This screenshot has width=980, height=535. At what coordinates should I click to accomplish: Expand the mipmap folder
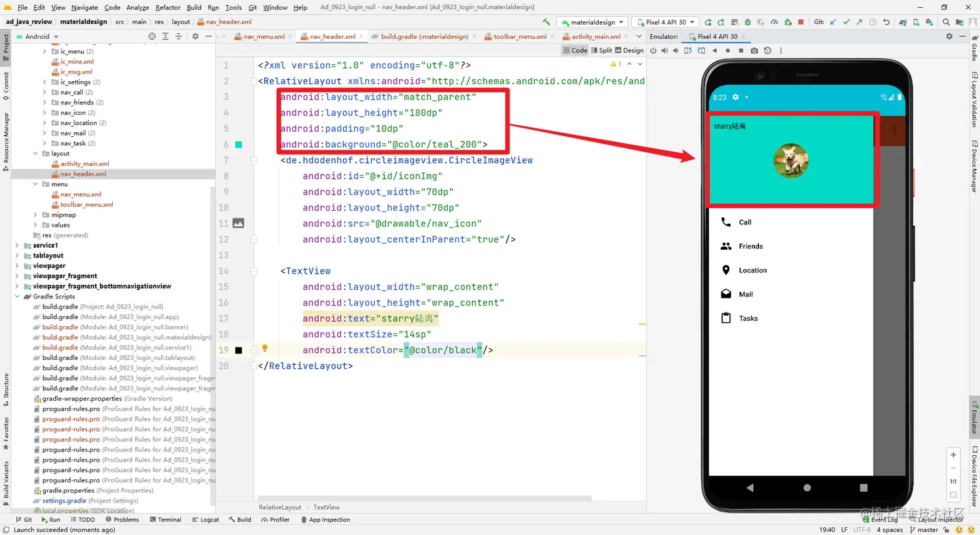tap(35, 215)
